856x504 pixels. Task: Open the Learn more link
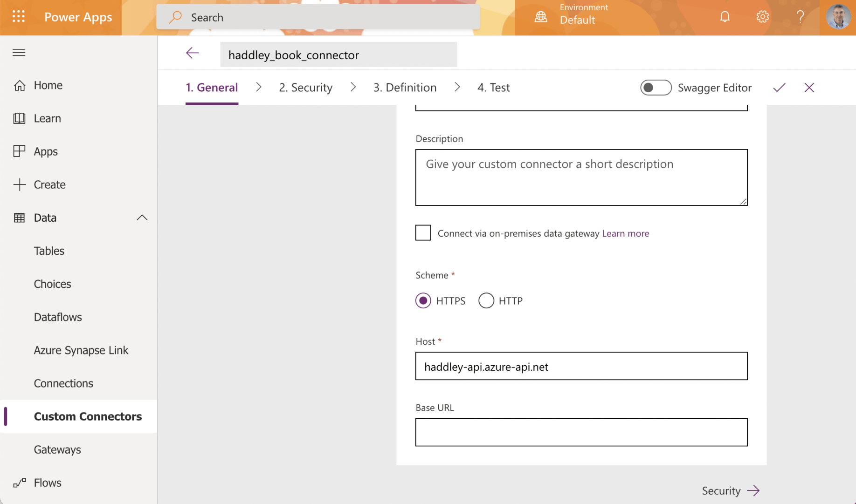point(625,233)
